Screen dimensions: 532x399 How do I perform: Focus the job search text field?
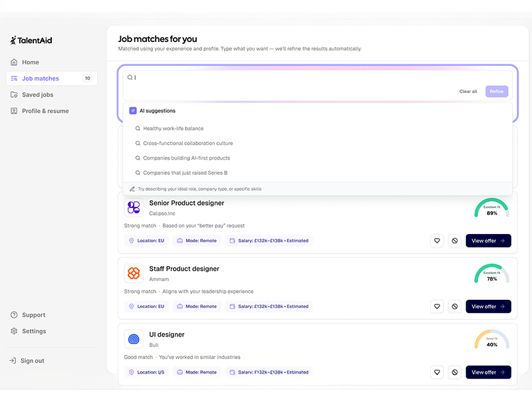(293, 78)
